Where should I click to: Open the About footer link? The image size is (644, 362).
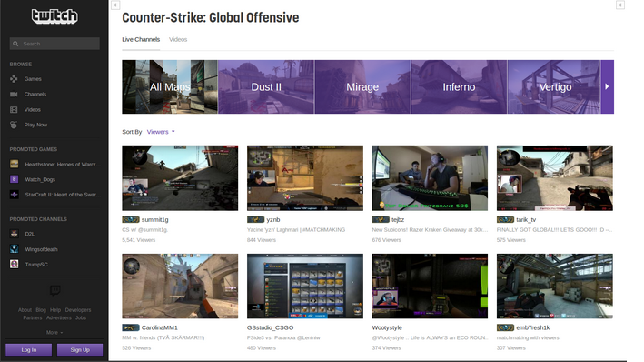point(25,310)
